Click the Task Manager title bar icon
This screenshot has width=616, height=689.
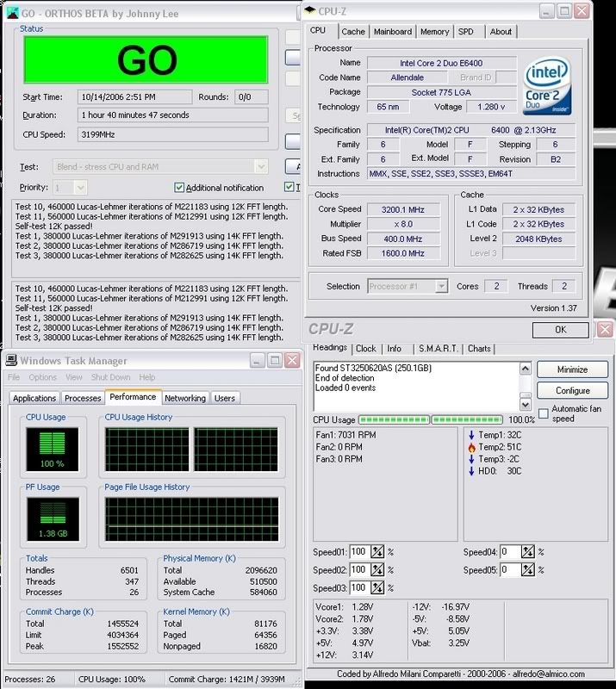11,360
